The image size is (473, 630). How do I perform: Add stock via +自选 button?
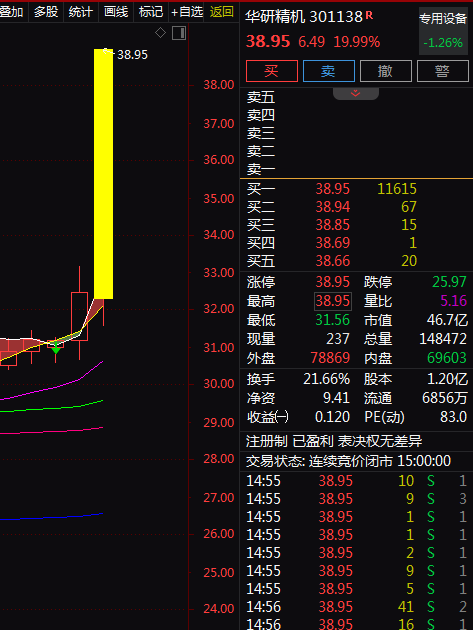187,12
